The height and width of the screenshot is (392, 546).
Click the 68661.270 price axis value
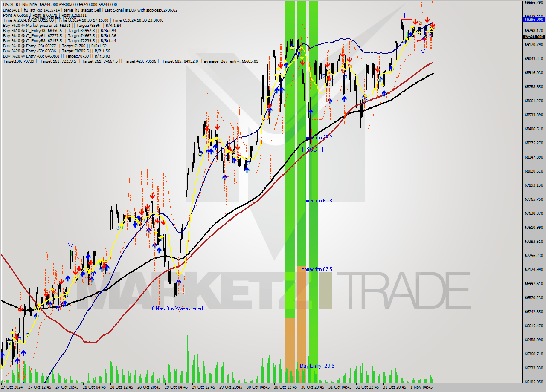(x=534, y=101)
